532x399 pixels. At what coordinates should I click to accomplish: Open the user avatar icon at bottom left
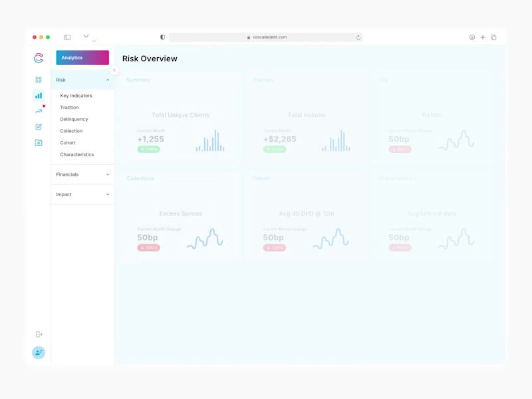(x=39, y=352)
